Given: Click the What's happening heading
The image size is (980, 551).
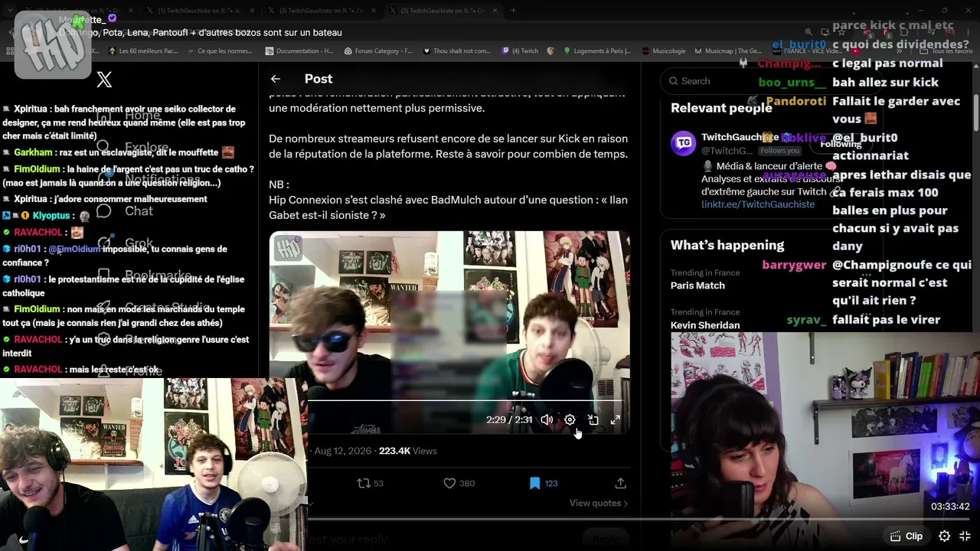Looking at the screenshot, I should pyautogui.click(x=727, y=245).
